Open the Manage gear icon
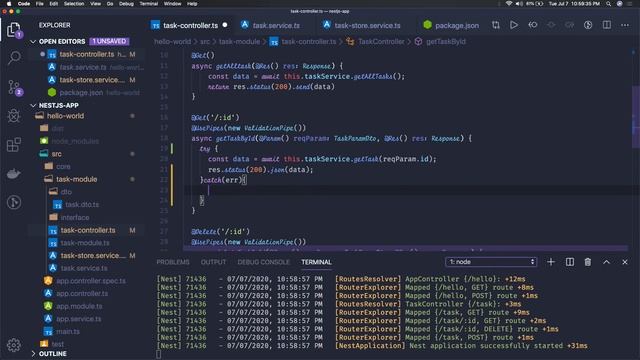Screen dimensions: 640x360 coord(14,345)
